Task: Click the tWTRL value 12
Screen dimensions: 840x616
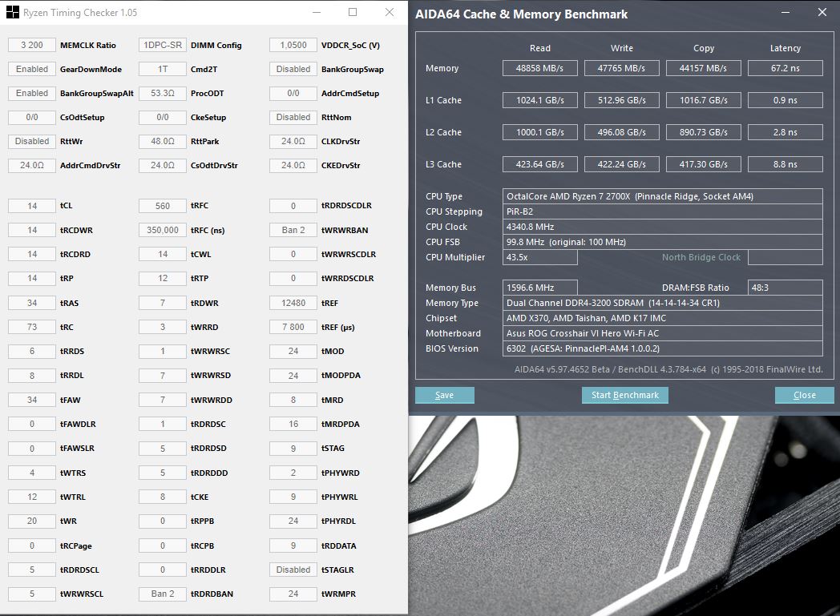Action: (32, 497)
